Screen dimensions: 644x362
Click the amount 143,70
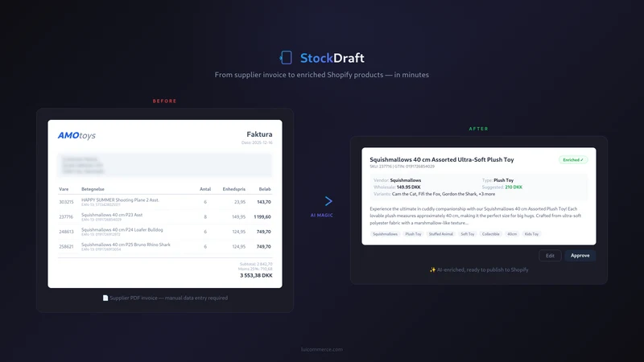point(264,202)
